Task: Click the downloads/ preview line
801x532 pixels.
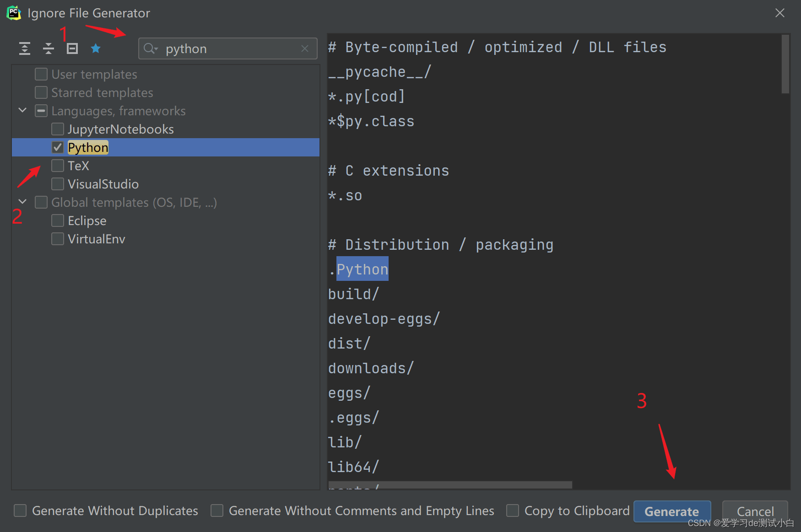Action: pyautogui.click(x=371, y=368)
